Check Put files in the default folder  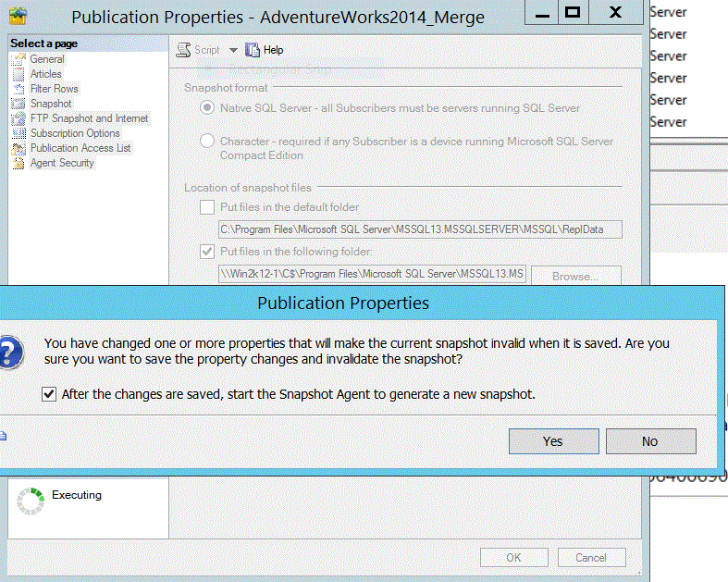coord(207,207)
